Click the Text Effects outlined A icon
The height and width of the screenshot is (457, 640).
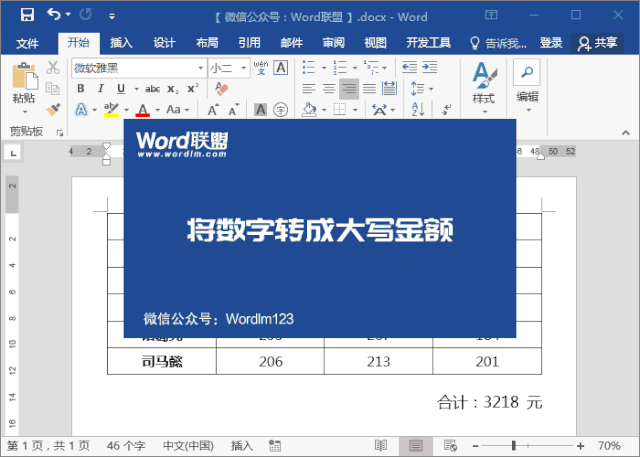[x=81, y=109]
